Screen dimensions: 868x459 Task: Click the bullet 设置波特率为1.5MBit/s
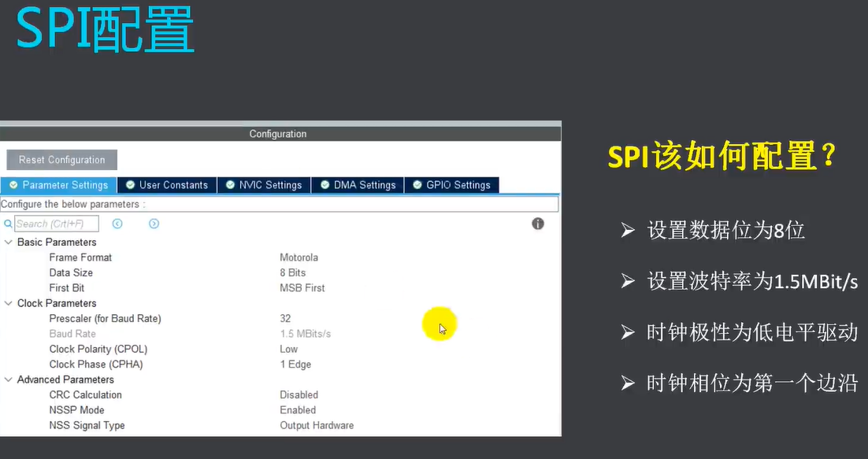752,281
